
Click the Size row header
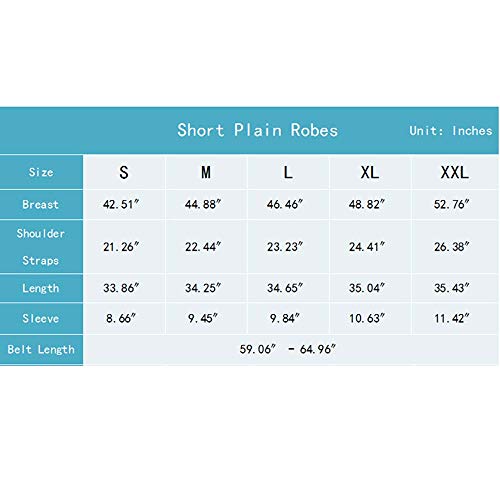pyautogui.click(x=41, y=172)
